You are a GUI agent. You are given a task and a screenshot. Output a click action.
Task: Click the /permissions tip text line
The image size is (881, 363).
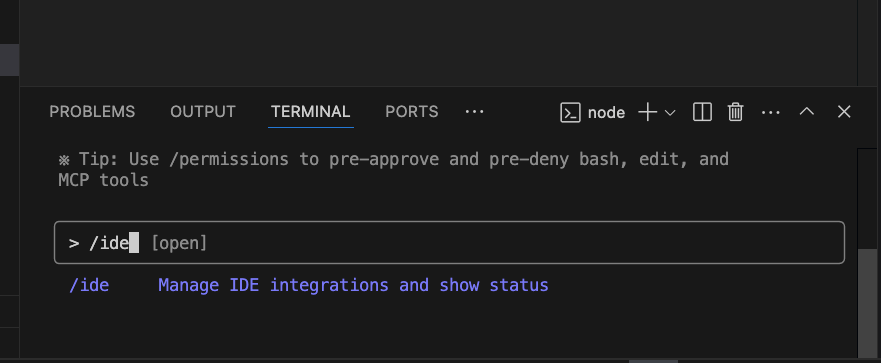[x=393, y=160]
